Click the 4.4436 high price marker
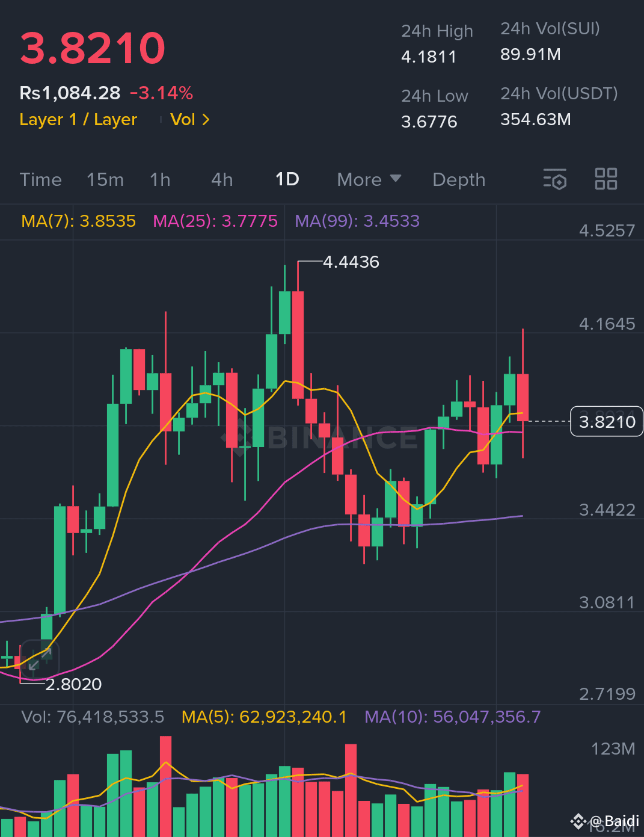The height and width of the screenshot is (837, 644). tap(351, 262)
